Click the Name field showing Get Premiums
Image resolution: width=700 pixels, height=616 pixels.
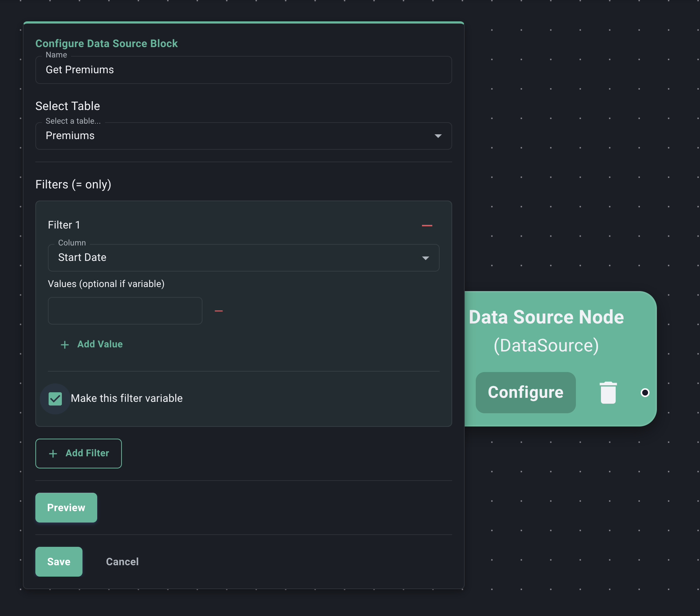pos(243,70)
